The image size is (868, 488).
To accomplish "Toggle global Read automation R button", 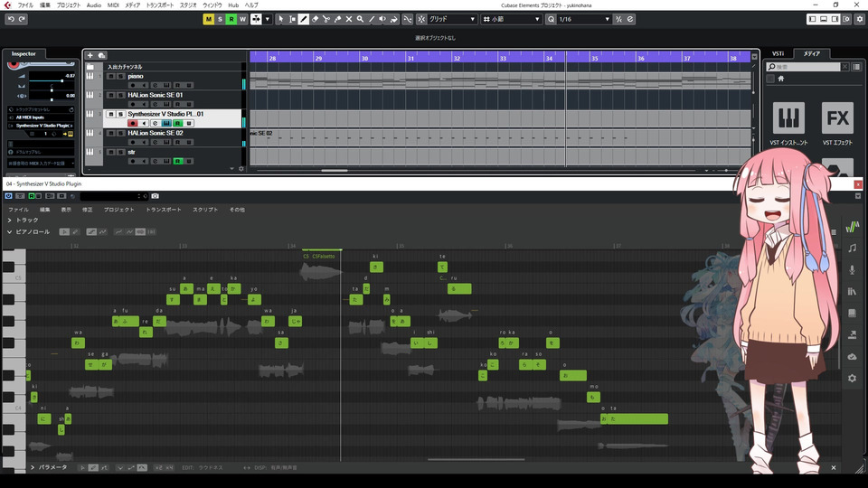I will (x=231, y=19).
